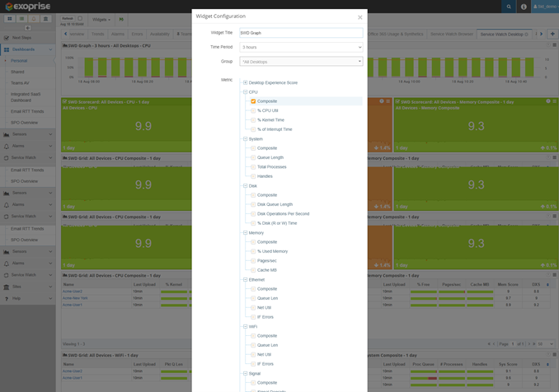This screenshot has height=392, width=559.
Task: Collapse the WiFi metric group
Action: [245, 326]
